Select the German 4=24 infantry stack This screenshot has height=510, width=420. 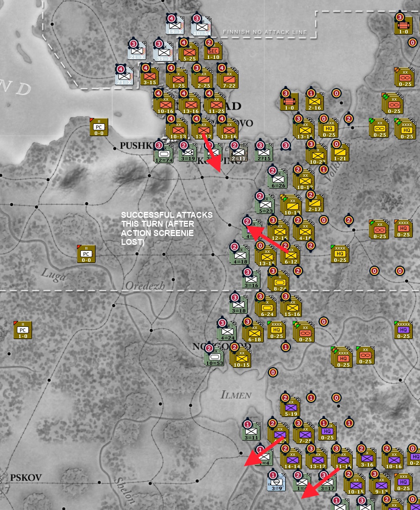pos(227,331)
